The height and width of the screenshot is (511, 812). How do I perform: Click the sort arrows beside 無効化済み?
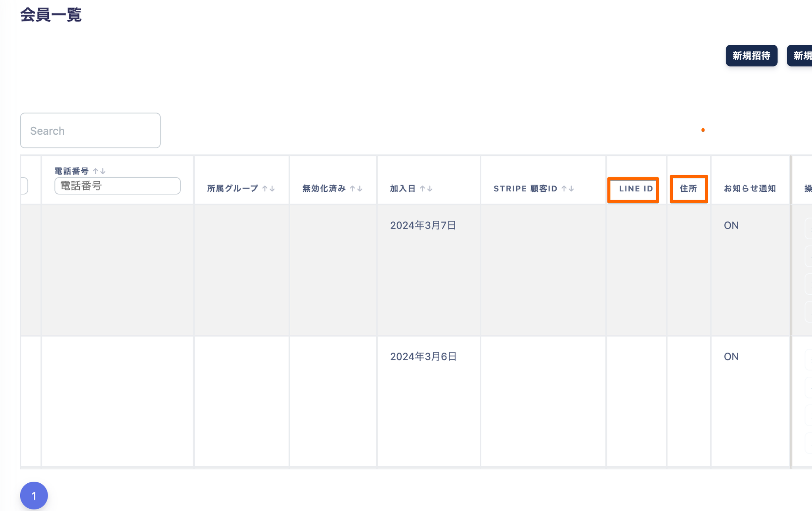356,189
